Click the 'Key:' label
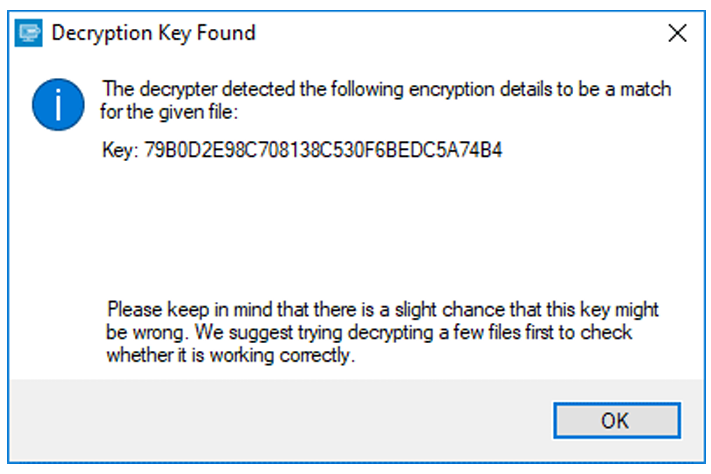Viewport: 711px width, 474px height. coord(120,150)
